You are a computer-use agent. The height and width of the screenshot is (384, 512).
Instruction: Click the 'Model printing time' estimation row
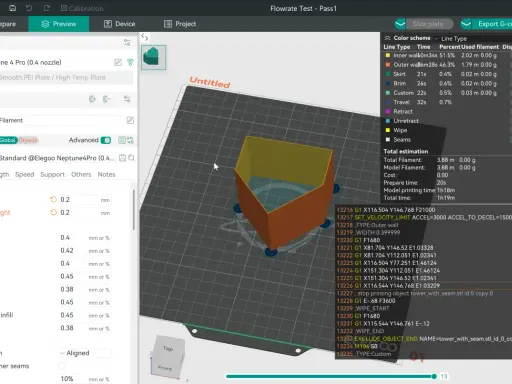pos(419,190)
